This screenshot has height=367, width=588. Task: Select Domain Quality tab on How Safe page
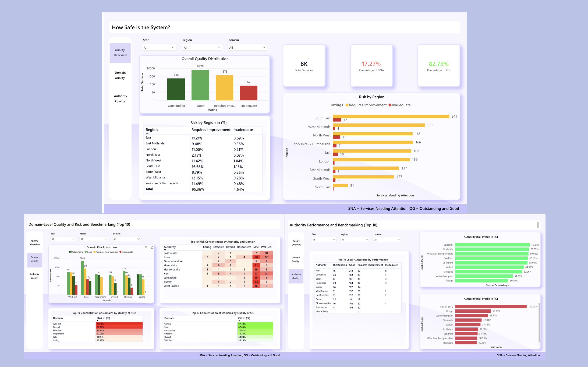(120, 75)
